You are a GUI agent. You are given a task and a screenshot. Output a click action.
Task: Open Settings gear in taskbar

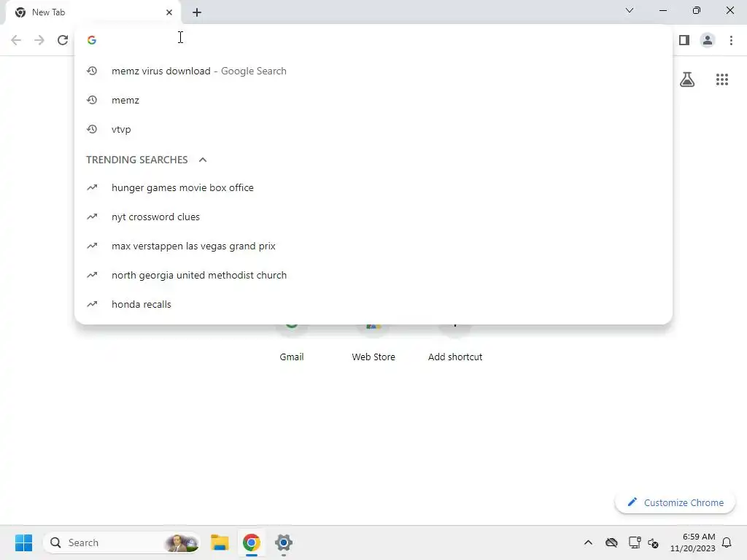tap(284, 542)
